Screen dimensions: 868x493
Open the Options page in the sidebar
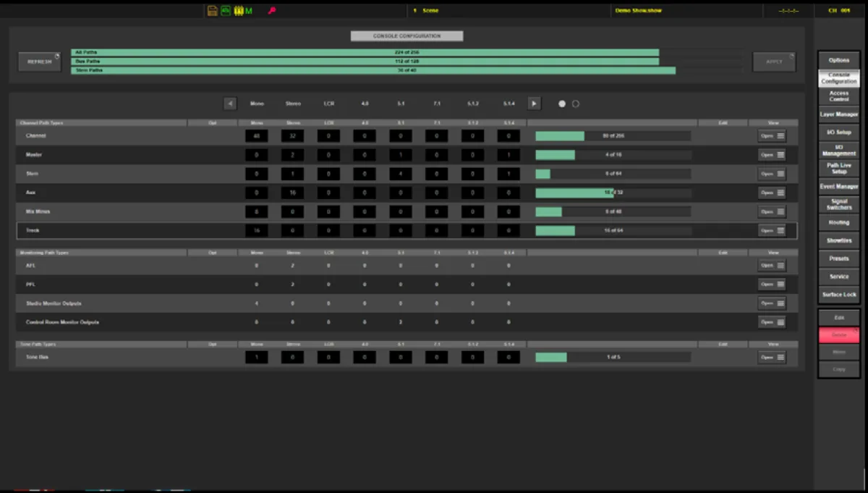839,60
